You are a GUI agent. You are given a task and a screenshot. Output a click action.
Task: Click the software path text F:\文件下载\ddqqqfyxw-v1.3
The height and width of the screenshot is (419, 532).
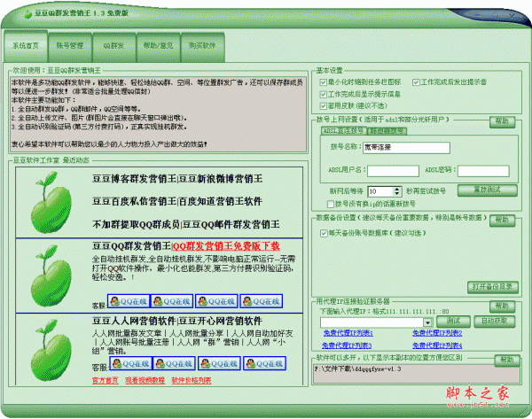pos(357,369)
